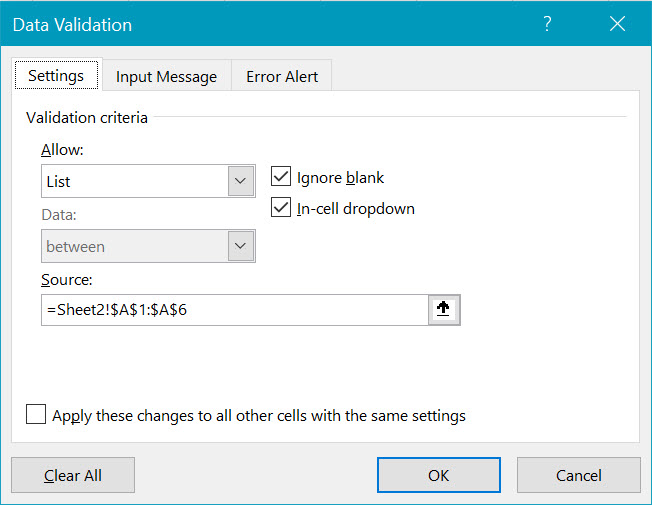Switch to the Input Message tab
Screen dimensions: 652x505
[x=166, y=77]
